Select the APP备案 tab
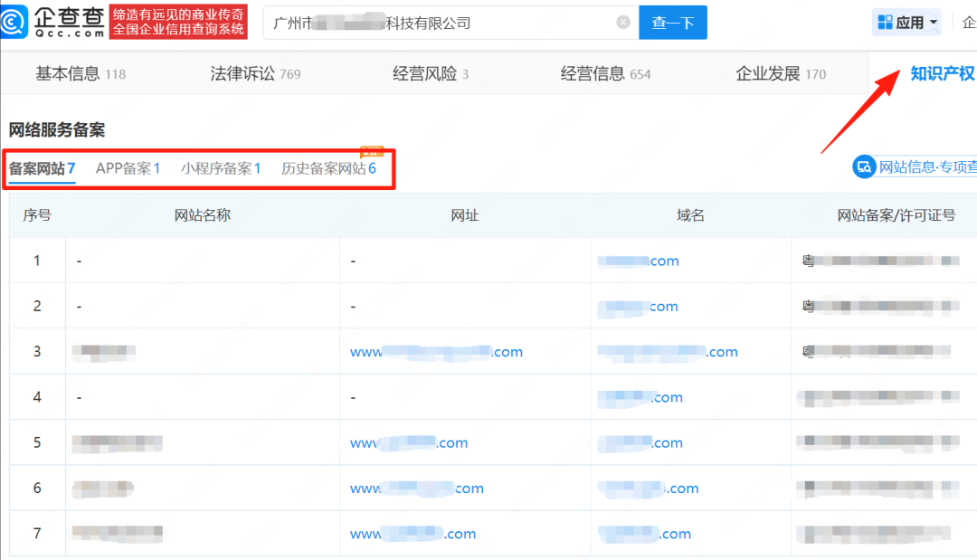This screenshot has width=977, height=560. tap(127, 168)
